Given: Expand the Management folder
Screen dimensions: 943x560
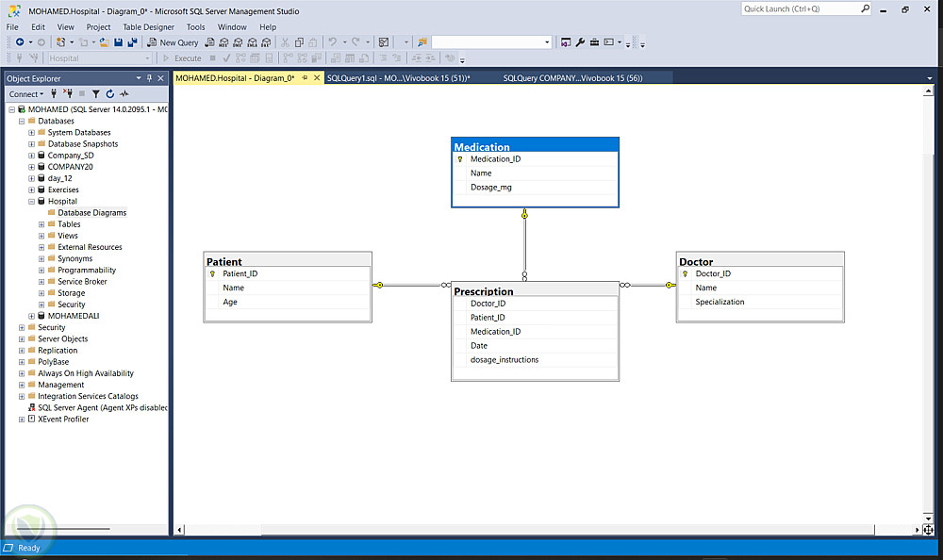Looking at the screenshot, I should click(22, 385).
